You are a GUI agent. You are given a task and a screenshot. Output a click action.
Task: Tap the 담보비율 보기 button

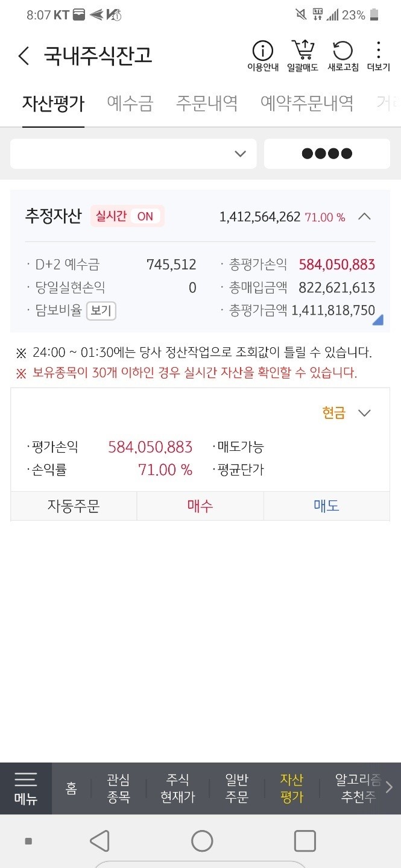coord(101,311)
